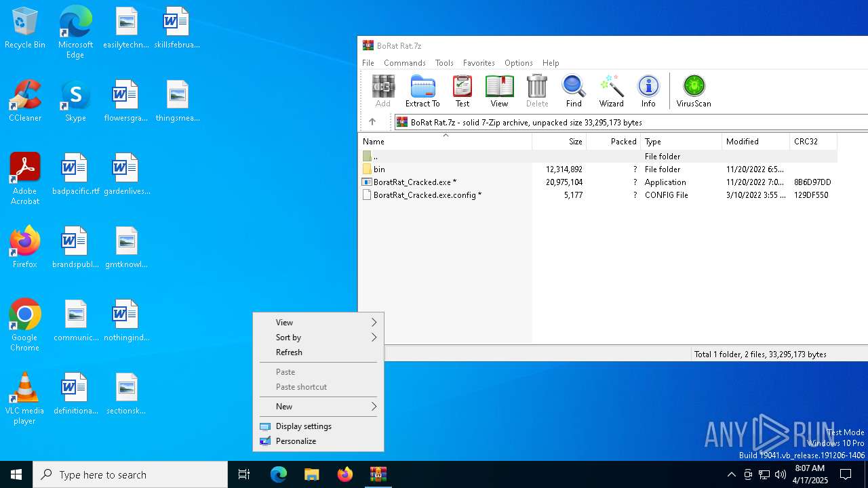Launch the Wizard toolbar icon
This screenshot has width=868, height=488.
611,91
